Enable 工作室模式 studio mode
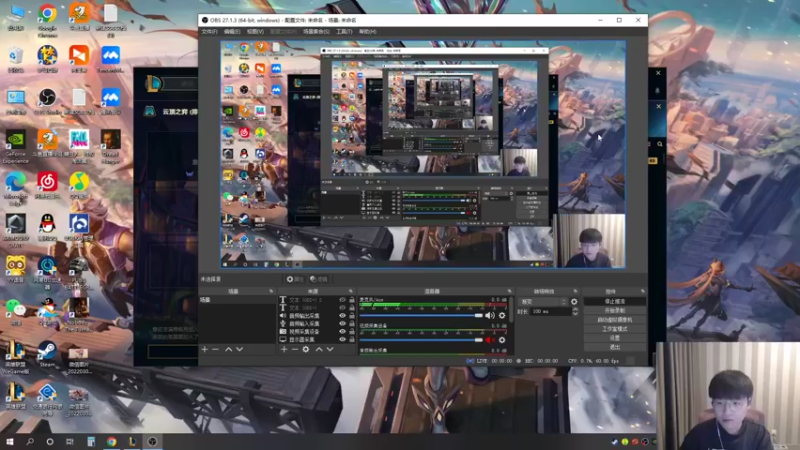The width and height of the screenshot is (800, 450). (614, 329)
